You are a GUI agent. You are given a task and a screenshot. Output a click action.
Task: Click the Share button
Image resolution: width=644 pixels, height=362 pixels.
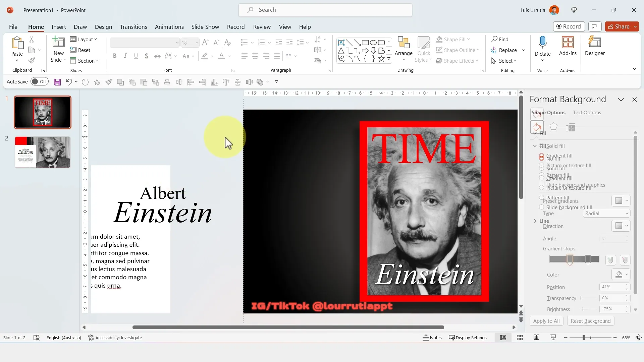point(619,26)
